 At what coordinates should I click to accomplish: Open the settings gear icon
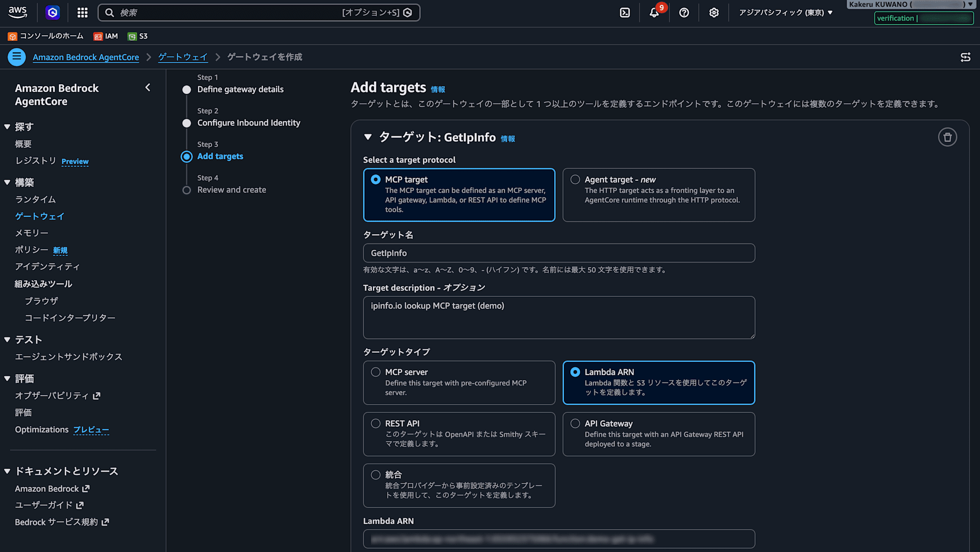pyautogui.click(x=714, y=13)
